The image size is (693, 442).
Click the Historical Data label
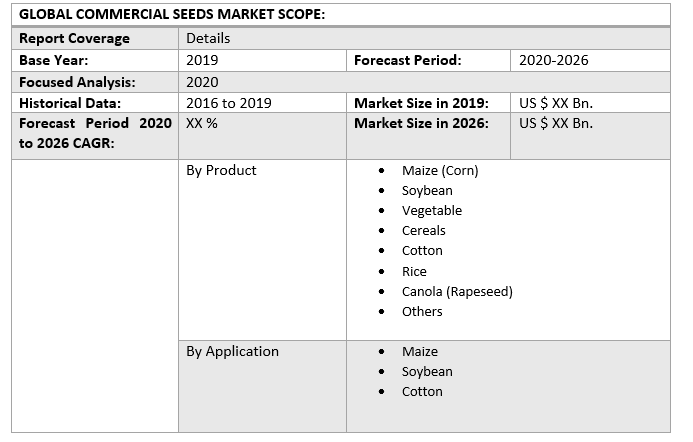pyautogui.click(x=70, y=103)
